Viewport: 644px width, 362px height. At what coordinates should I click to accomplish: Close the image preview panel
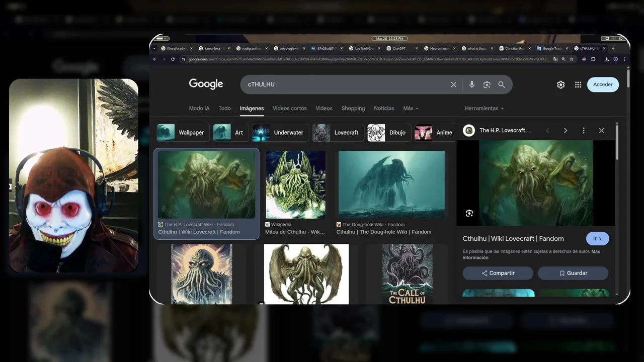click(x=602, y=130)
